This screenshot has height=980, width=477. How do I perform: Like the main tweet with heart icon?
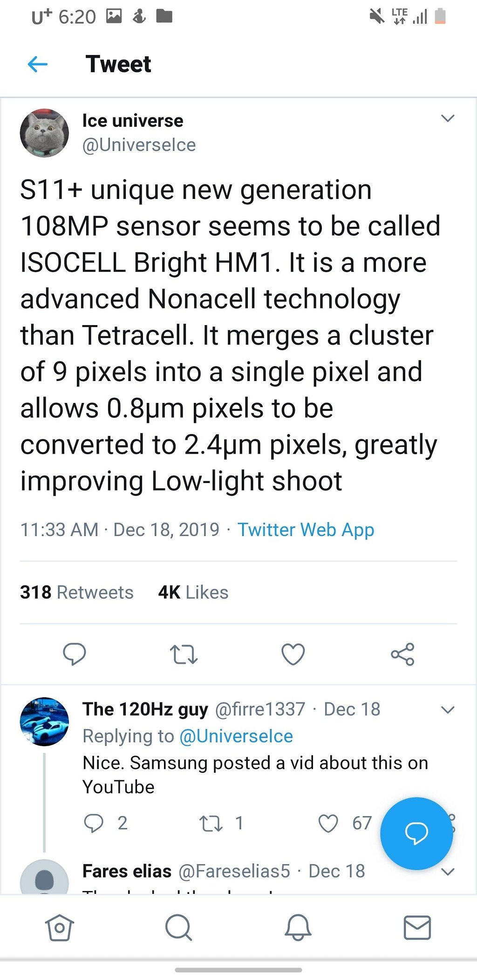coord(293,654)
